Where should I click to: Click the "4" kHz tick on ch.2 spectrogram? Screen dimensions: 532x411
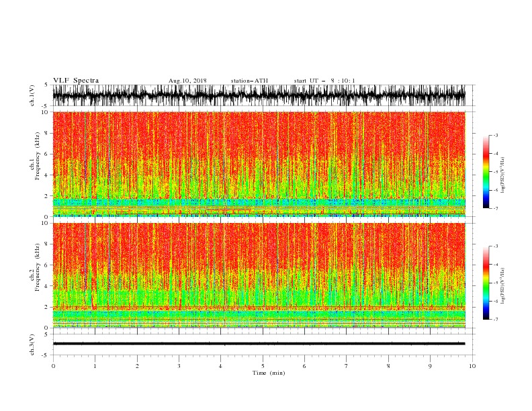pyautogui.click(x=47, y=286)
